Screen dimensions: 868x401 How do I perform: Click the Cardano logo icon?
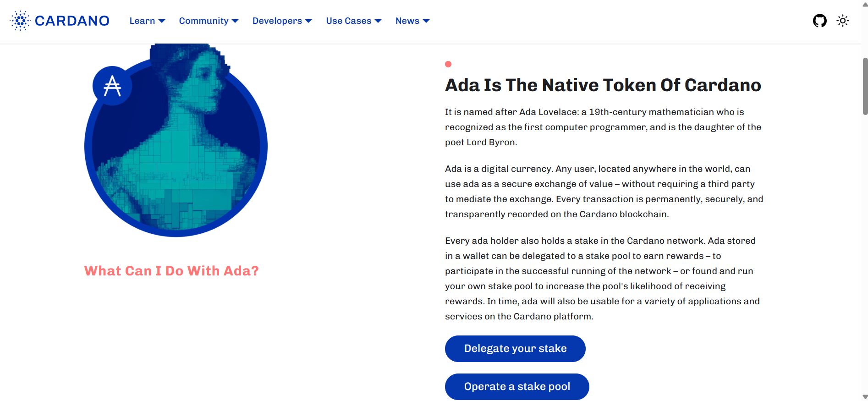[x=20, y=21]
